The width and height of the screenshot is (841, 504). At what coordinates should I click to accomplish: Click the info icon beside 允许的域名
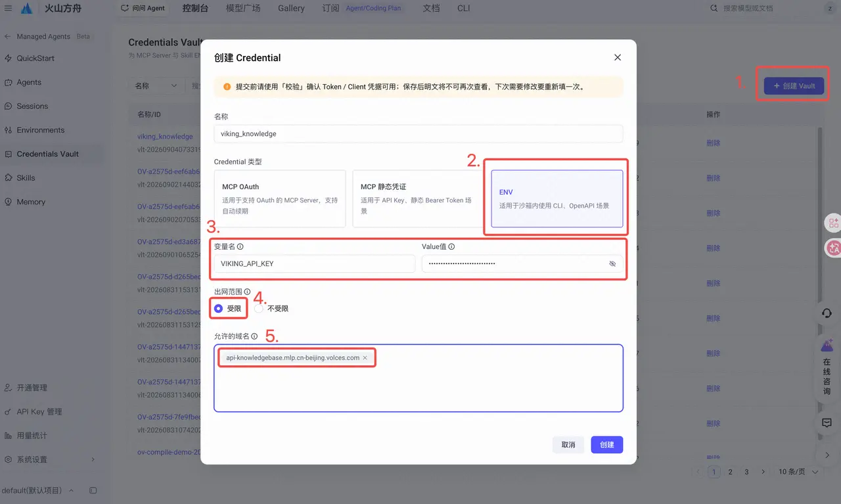(254, 336)
